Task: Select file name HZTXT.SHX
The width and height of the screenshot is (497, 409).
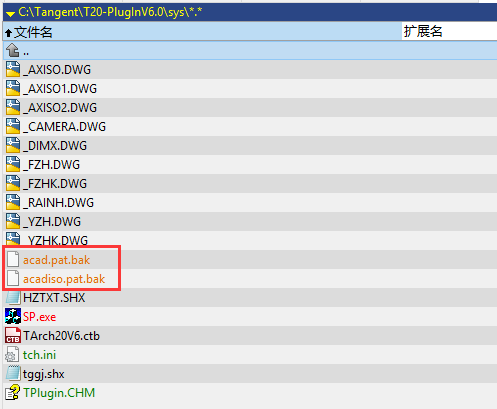Action: (54, 298)
